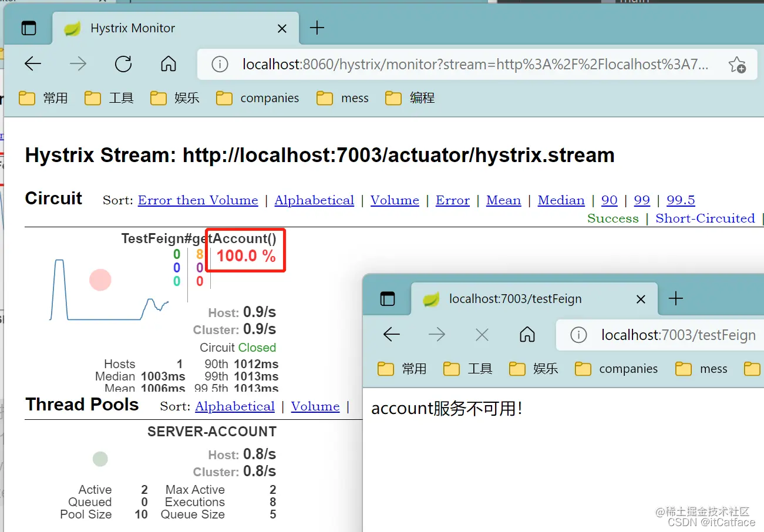The image size is (764, 532).
Task: Select the Hystrix Monitor browser tab
Action: tap(176, 28)
